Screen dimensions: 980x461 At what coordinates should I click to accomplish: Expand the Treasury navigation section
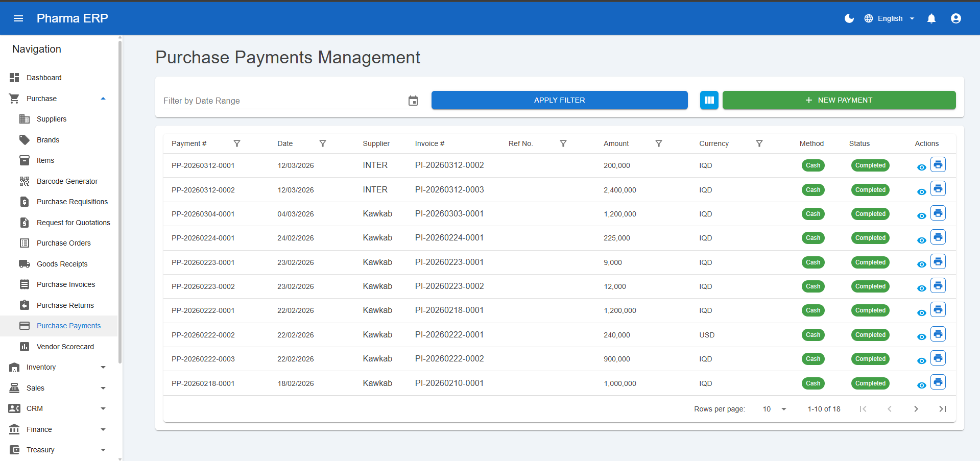tap(103, 450)
